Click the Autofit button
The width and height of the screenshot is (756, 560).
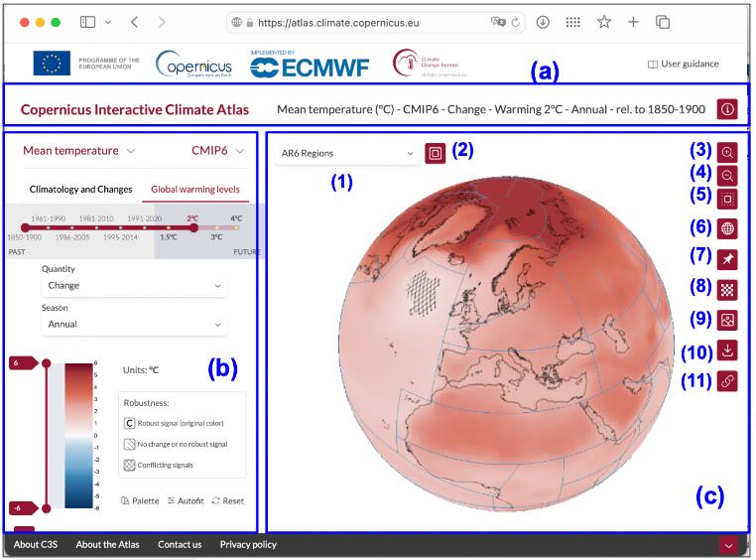[x=186, y=501]
